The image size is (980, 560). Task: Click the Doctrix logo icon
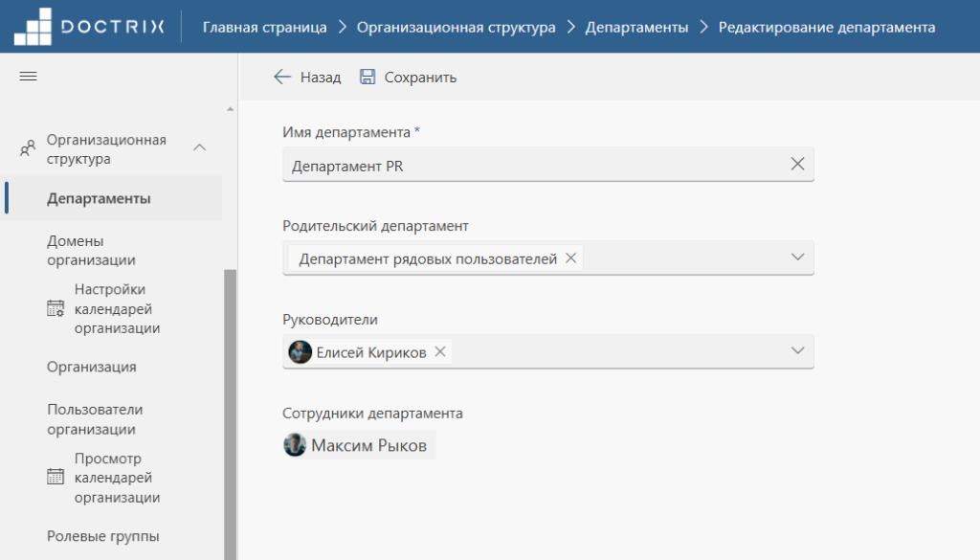point(33,27)
